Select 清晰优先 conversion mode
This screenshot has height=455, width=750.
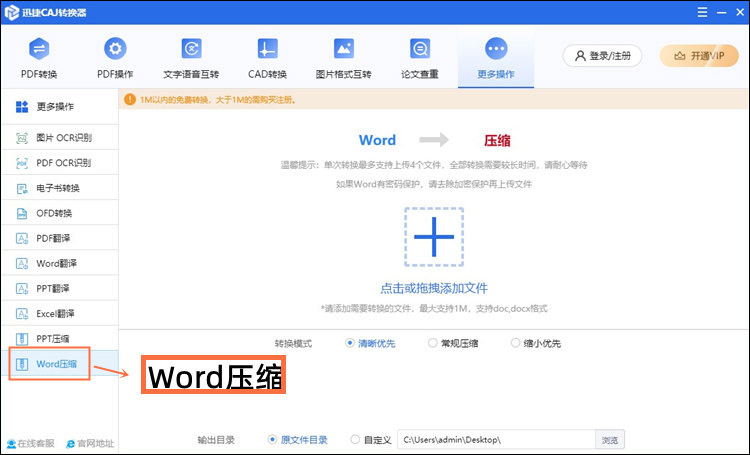350,343
